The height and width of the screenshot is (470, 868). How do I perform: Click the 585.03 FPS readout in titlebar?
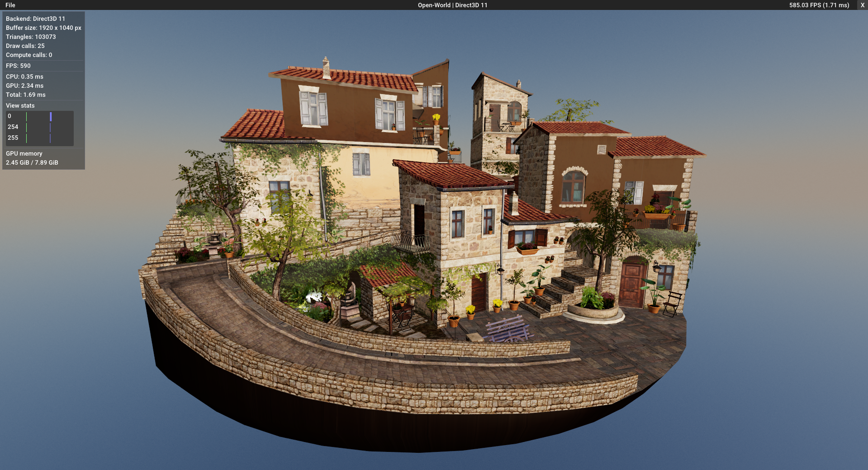819,5
